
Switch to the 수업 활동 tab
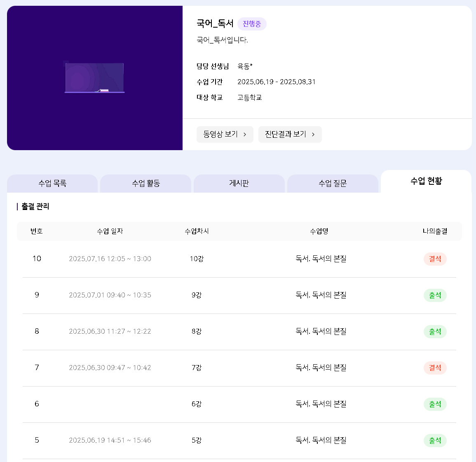146,184
